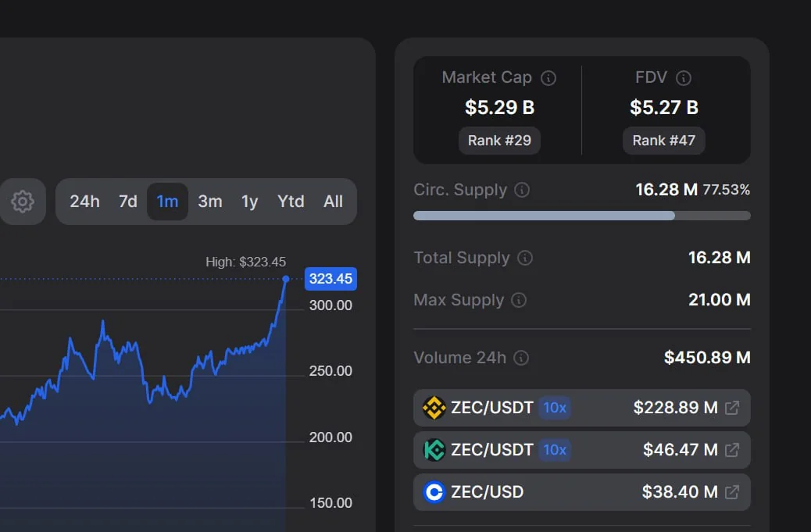
Task: Click Market Cap info icon
Action: [x=548, y=78]
